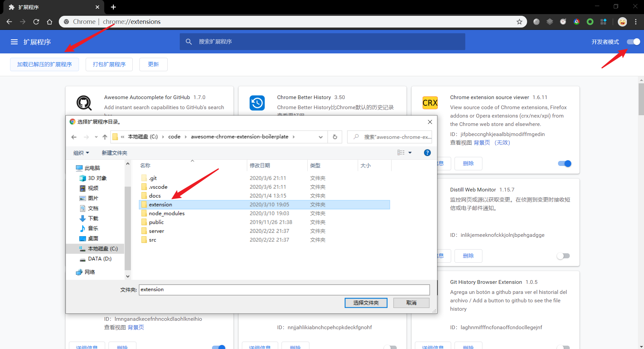This screenshot has width=644, height=349.
Task: Click the dialog folder search box
Action: click(390, 137)
